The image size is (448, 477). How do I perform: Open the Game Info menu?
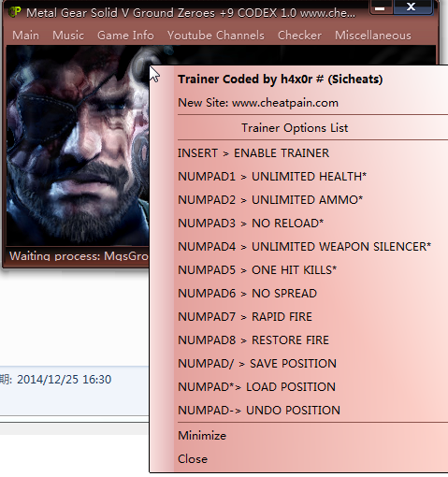click(125, 36)
